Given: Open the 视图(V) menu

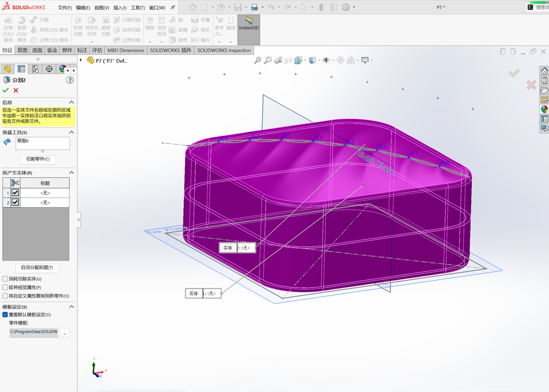Looking at the screenshot, I should 101,8.
